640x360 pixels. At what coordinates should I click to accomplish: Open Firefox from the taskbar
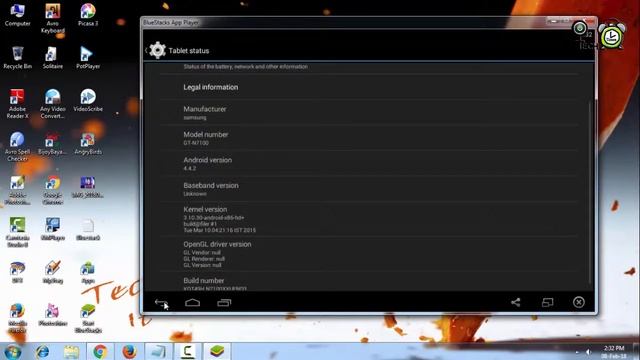point(129,351)
